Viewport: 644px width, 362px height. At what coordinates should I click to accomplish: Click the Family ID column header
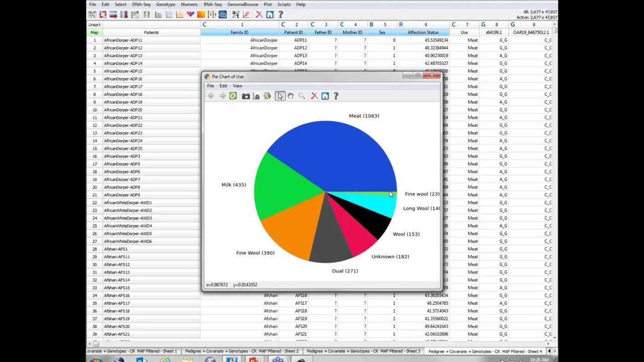pyautogui.click(x=239, y=33)
